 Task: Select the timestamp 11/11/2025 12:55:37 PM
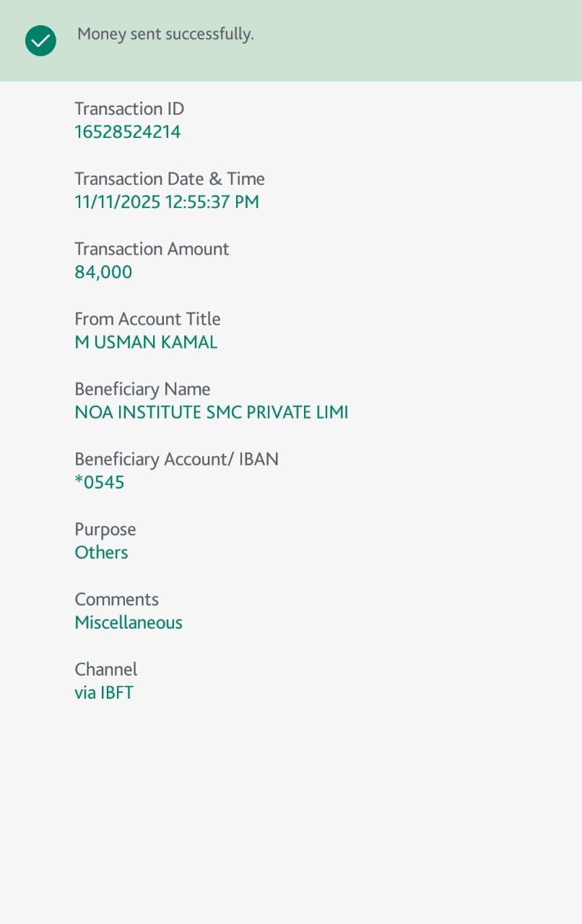coord(167,202)
